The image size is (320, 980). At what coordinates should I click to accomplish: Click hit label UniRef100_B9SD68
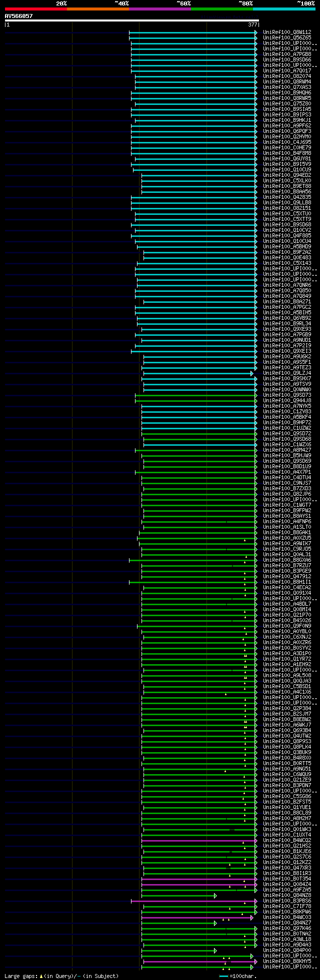click(x=287, y=225)
